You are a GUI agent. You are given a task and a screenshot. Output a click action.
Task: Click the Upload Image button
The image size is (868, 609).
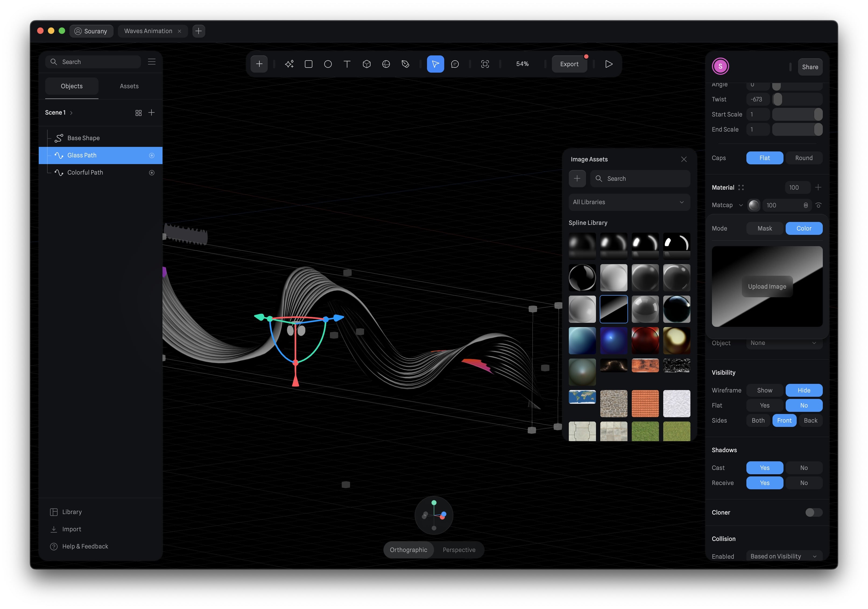[767, 286]
